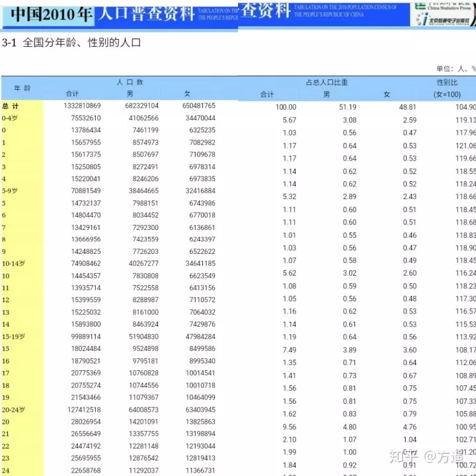Click total population cell 1332810869

82,106
